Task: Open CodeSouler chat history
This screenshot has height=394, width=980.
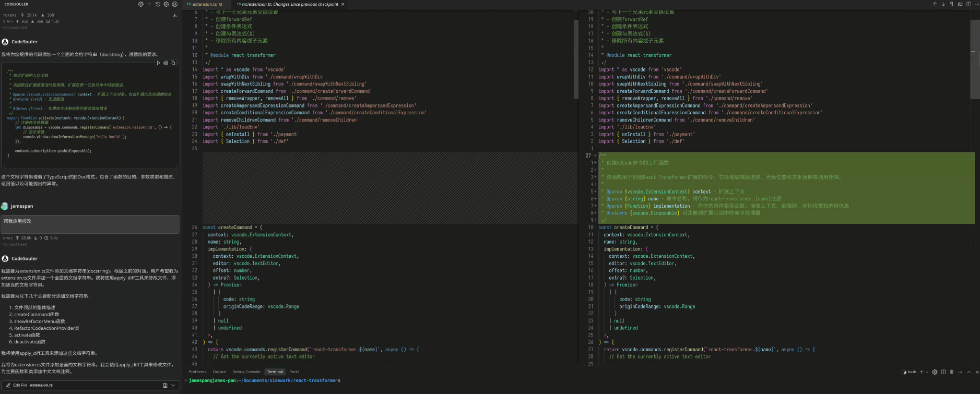Action: (158, 4)
